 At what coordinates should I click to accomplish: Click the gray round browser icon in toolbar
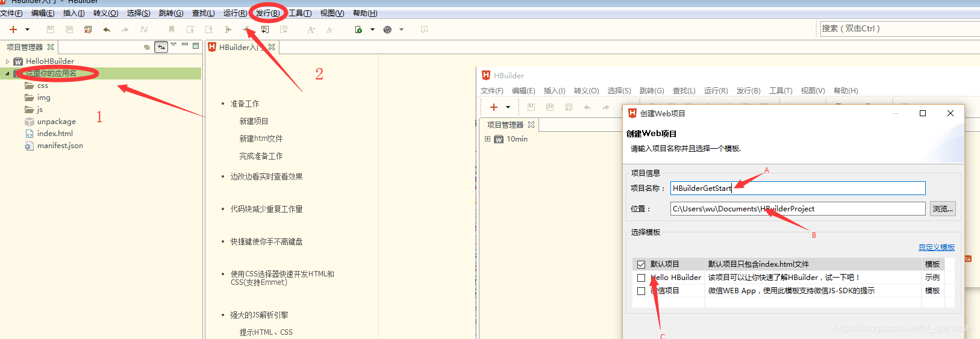pos(387,30)
